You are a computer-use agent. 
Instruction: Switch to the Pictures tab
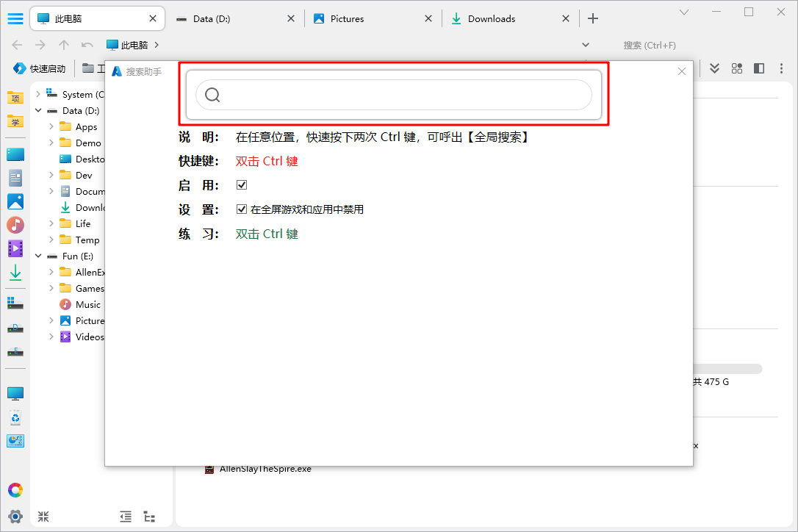coord(347,19)
